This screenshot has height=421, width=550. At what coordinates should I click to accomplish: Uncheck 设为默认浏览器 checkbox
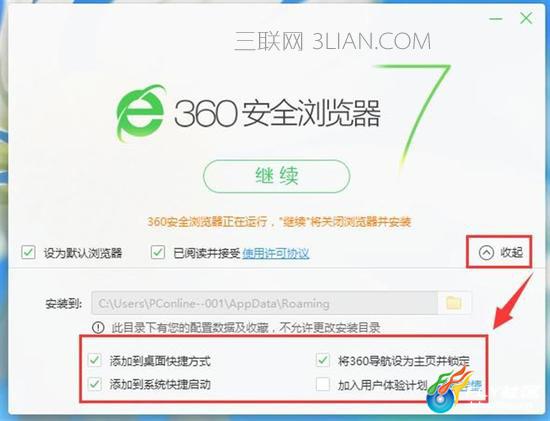(28, 252)
